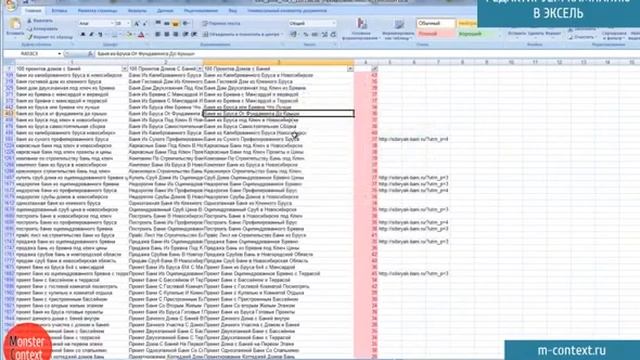
Task: Select the highlighted Bottom Align icon
Action: tap(176, 24)
